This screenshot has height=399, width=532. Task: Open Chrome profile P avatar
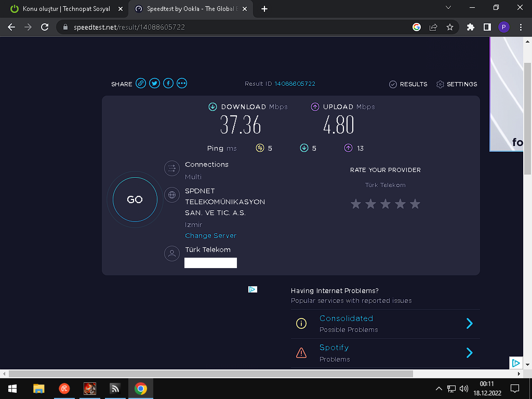(x=504, y=27)
